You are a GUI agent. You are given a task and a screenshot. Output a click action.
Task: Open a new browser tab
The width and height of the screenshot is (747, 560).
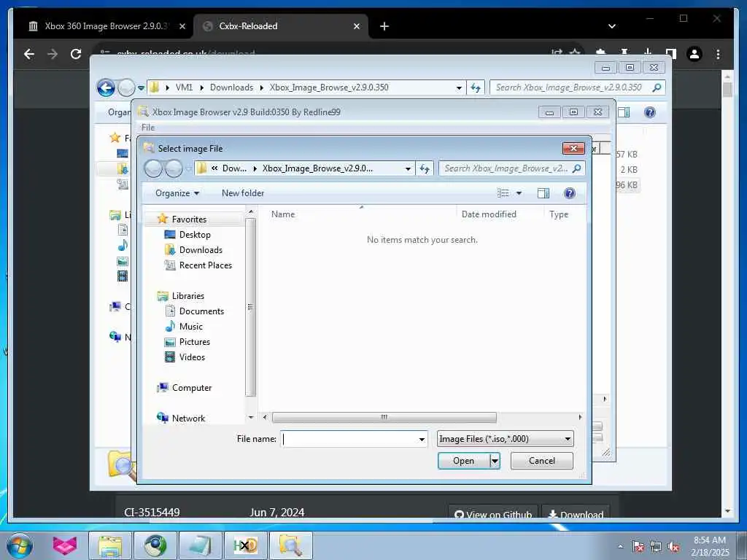[384, 26]
